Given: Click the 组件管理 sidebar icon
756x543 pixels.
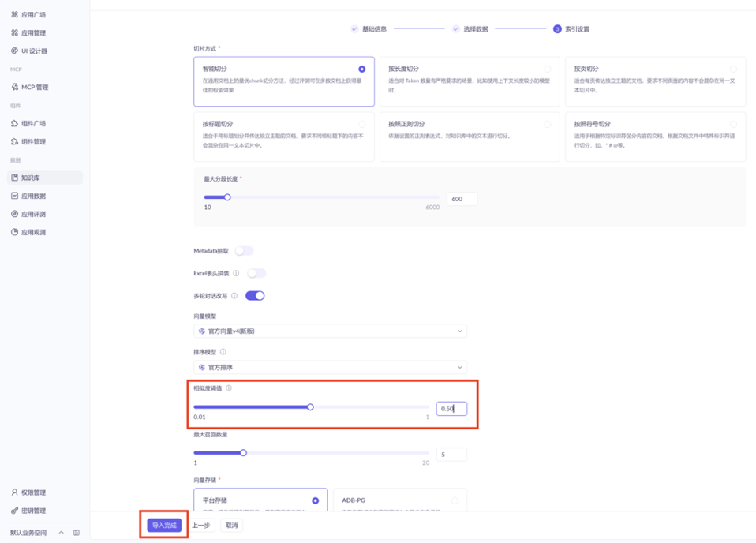Looking at the screenshot, I should click(14, 141).
